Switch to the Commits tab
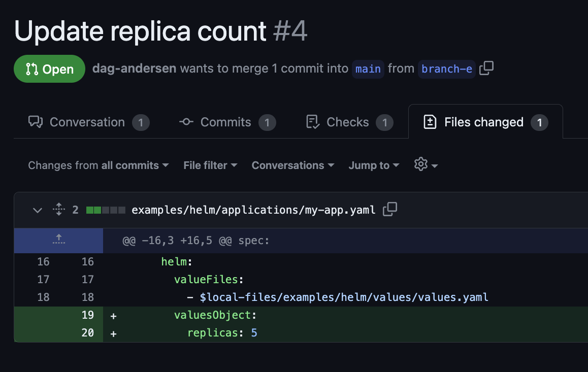The height and width of the screenshot is (372, 588). tap(225, 122)
